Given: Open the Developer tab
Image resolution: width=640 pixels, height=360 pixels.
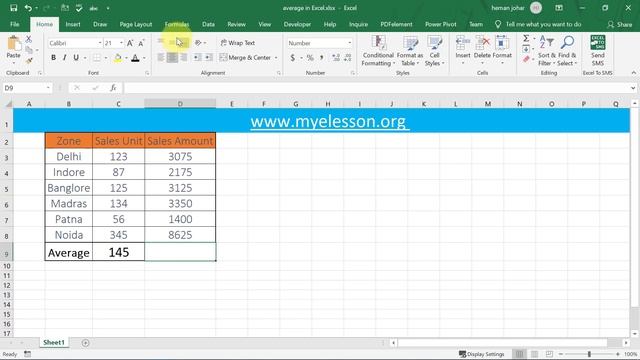Looking at the screenshot, I should (297, 24).
